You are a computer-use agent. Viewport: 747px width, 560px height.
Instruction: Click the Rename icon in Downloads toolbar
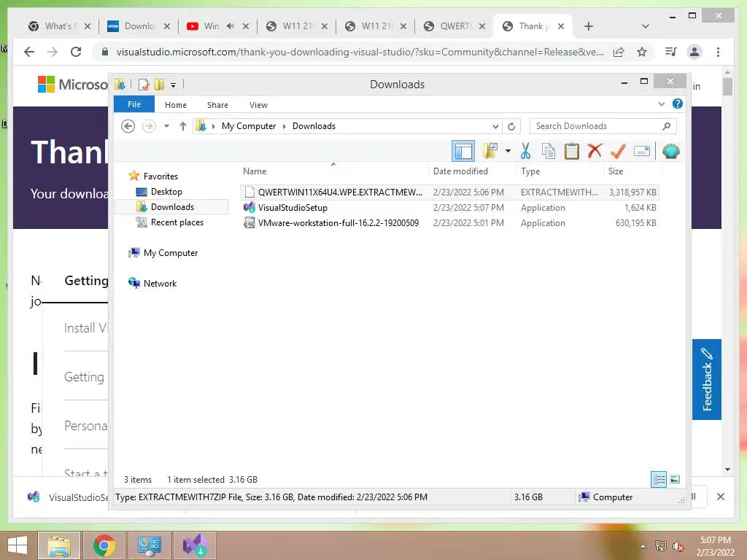click(642, 152)
